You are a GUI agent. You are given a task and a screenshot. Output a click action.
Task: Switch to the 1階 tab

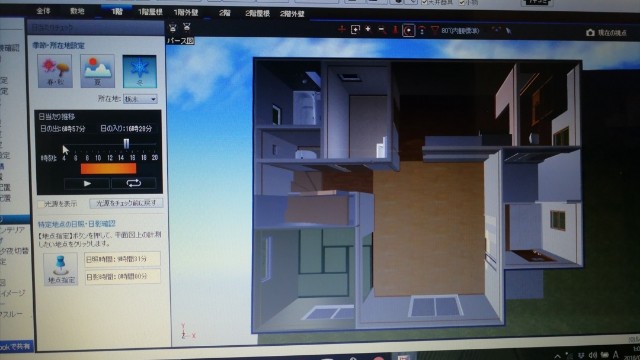tap(117, 11)
